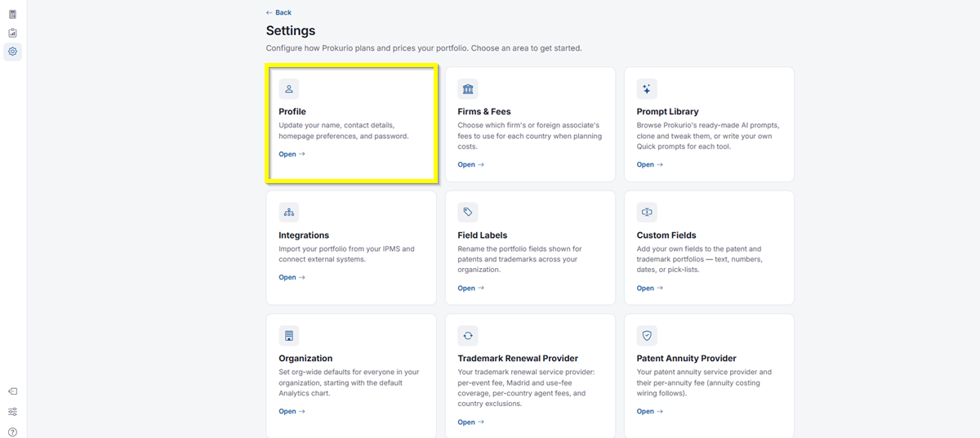
Task: Open the Integrations link
Action: click(x=292, y=277)
